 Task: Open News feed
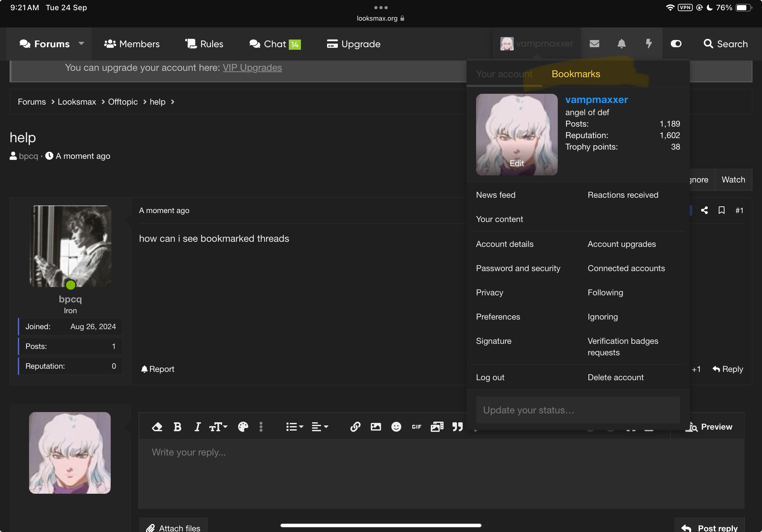496,195
